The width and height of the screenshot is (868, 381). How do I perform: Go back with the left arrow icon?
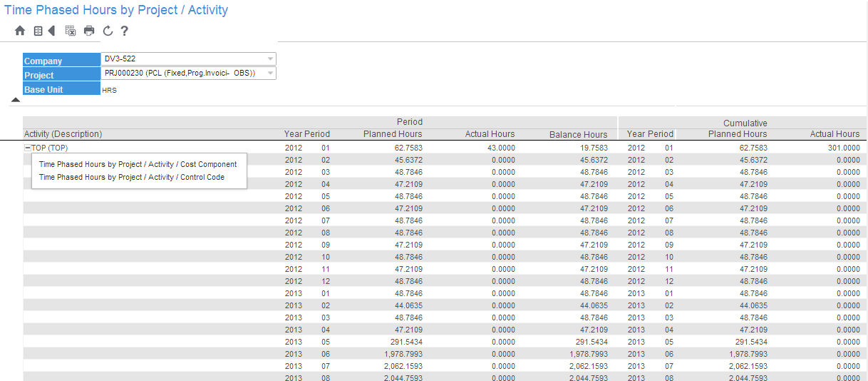click(51, 31)
